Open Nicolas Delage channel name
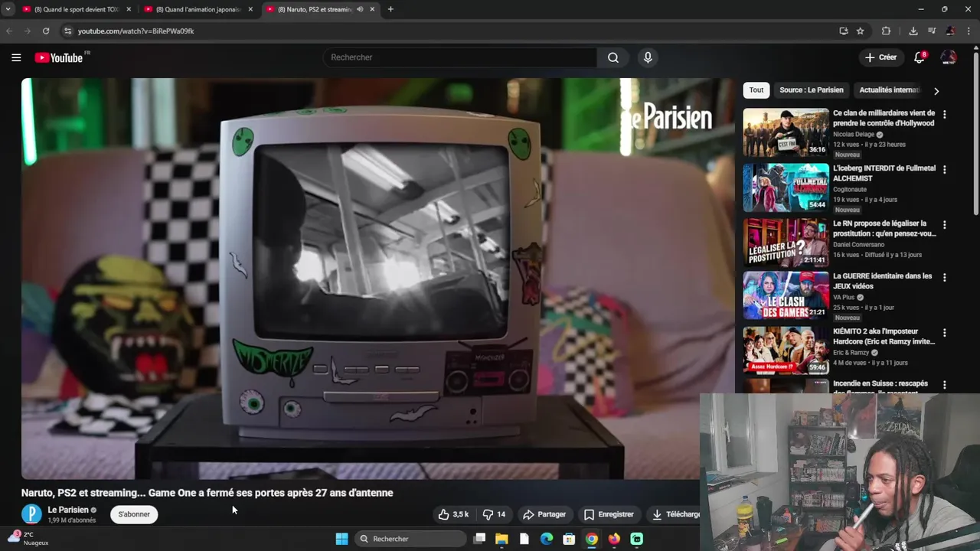980x551 pixels. (854, 134)
